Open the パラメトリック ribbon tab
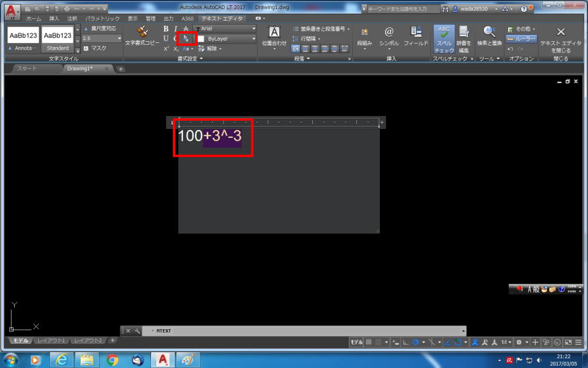Screen dimensions: 588x368 [x=102, y=18]
